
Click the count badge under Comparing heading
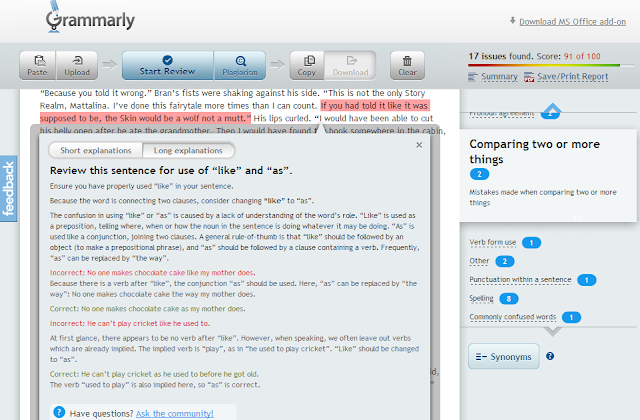coord(480,174)
